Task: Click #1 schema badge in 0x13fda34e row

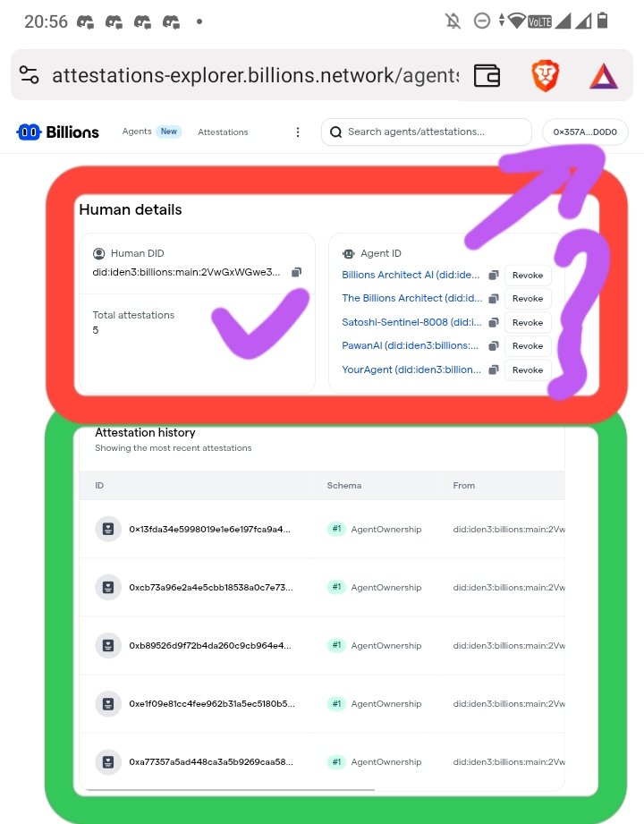Action: [336, 529]
